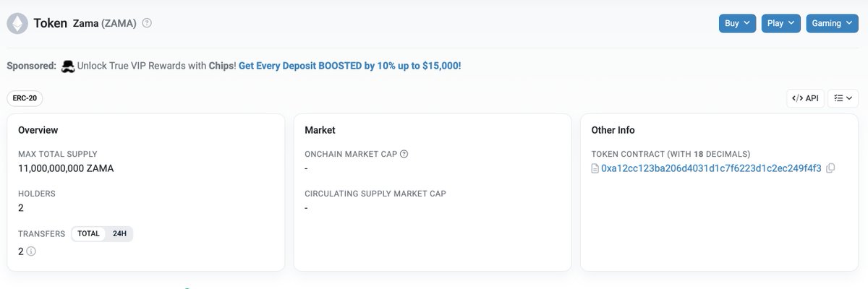Click the help icon next to Zama (ZAMA)
The width and height of the screenshot is (868, 289).
147,23
